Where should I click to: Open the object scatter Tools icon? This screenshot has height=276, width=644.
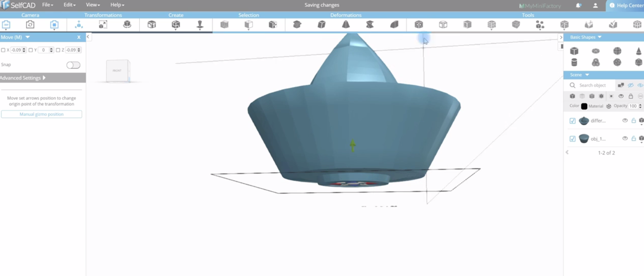(x=540, y=25)
